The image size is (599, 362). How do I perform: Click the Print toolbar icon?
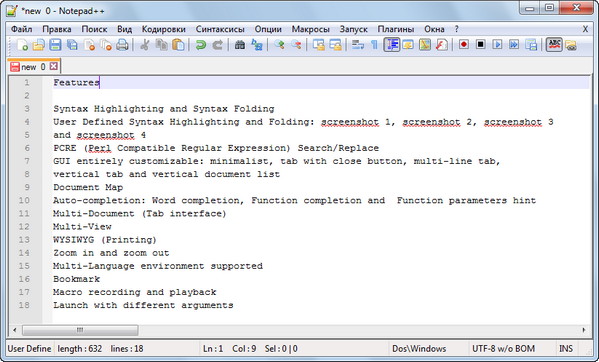point(122,45)
